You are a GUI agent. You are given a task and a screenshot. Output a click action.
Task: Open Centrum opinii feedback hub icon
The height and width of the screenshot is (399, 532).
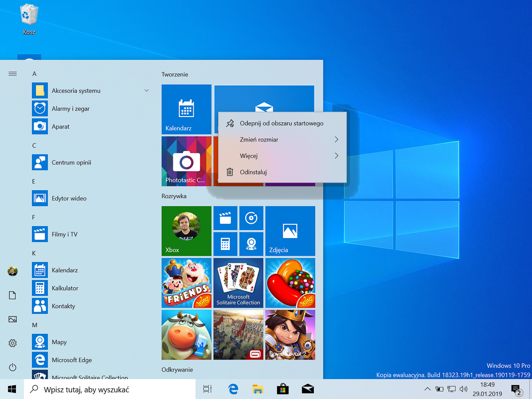tap(40, 162)
